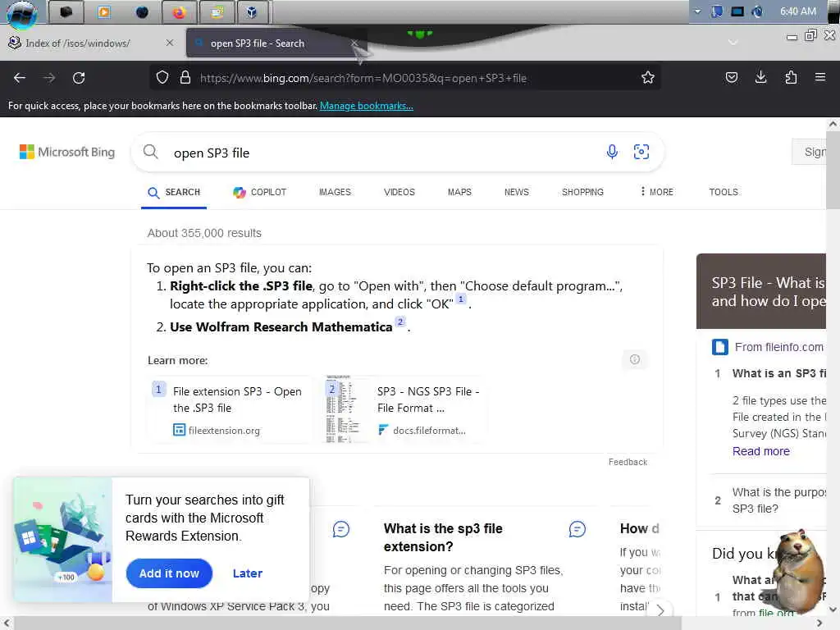Expand the list all tabs chevron
The width and height of the screenshot is (840, 630).
(x=733, y=43)
